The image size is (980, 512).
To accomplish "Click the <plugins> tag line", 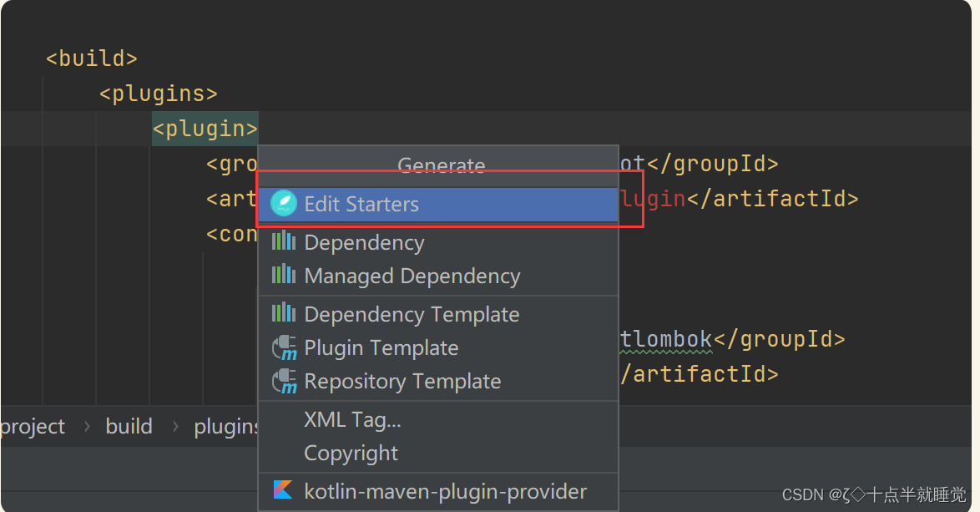I will click(158, 94).
